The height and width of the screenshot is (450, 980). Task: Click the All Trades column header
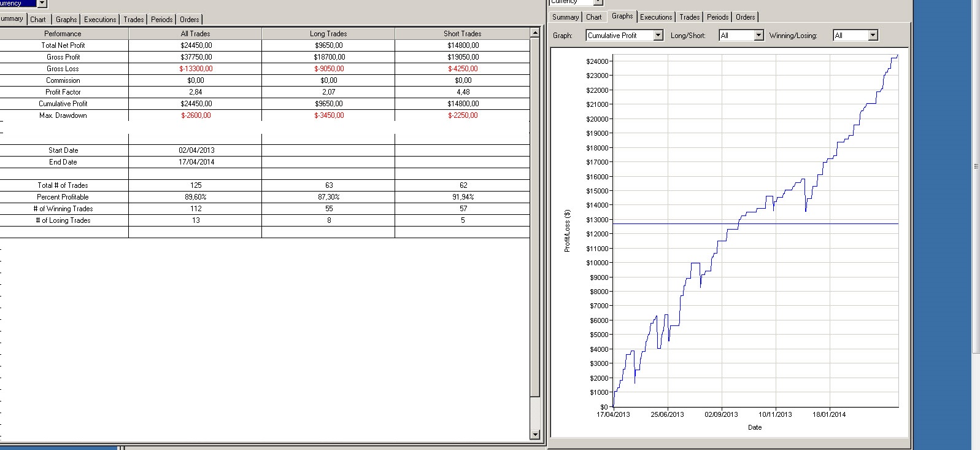[195, 34]
